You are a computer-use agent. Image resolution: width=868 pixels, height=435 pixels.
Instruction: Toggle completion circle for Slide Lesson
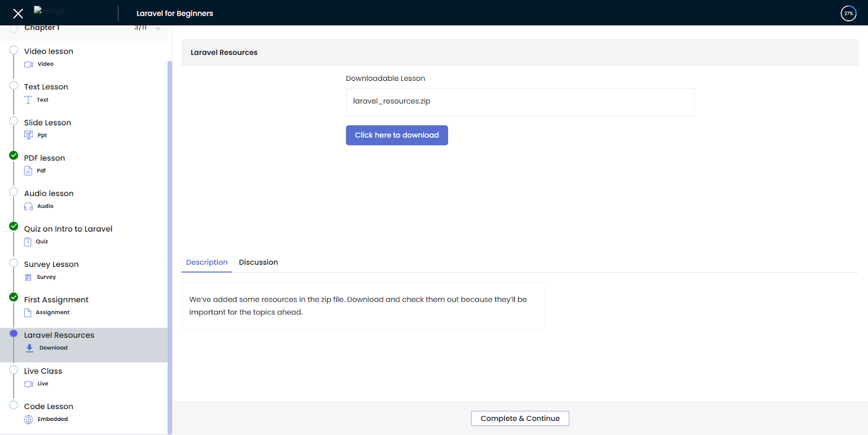pos(14,121)
